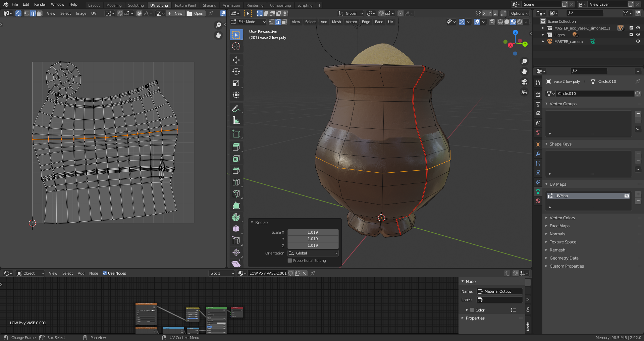Select the Scale tool in viewport toolbar

tap(236, 83)
